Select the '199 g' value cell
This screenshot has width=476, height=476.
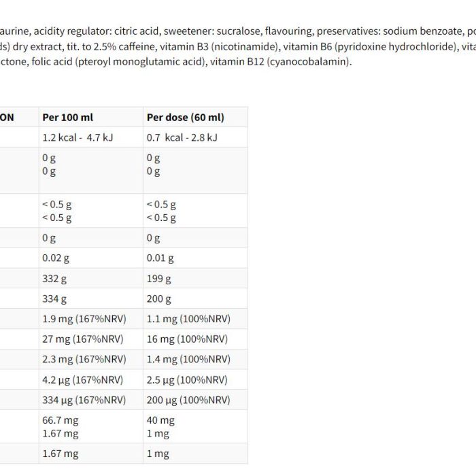(195, 278)
